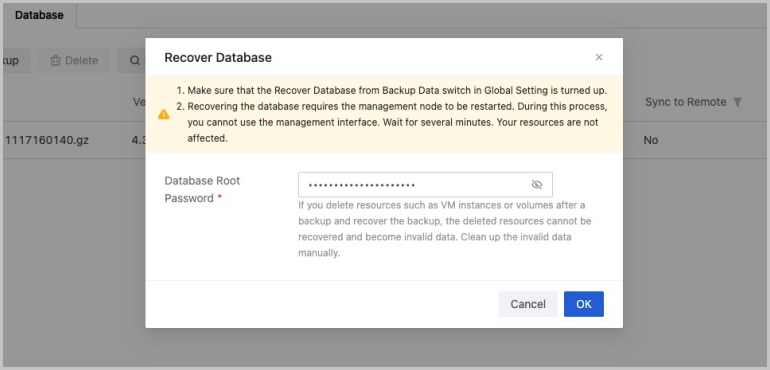Click the Sync to Remote column header
The height and width of the screenshot is (370, 770).
point(686,102)
